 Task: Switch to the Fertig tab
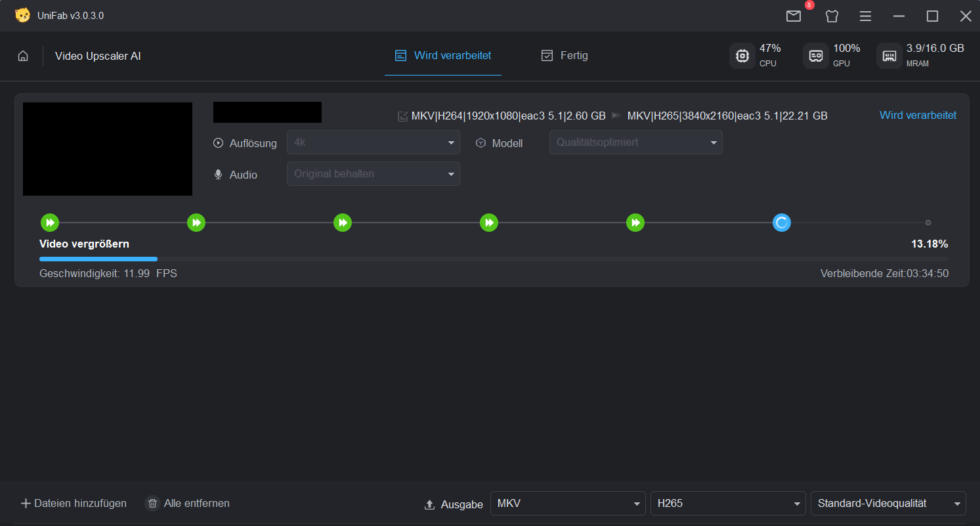[x=565, y=56]
